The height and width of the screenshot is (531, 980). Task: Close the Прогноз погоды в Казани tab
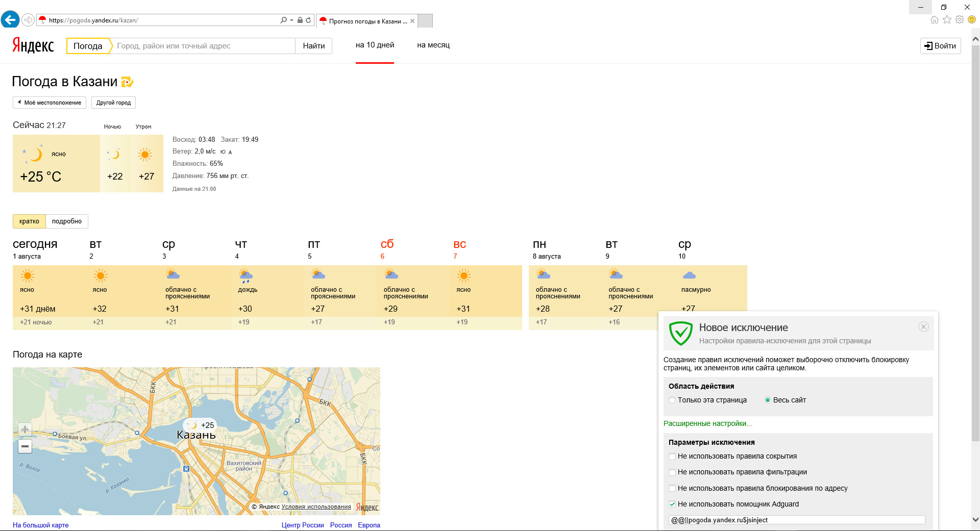pos(412,21)
